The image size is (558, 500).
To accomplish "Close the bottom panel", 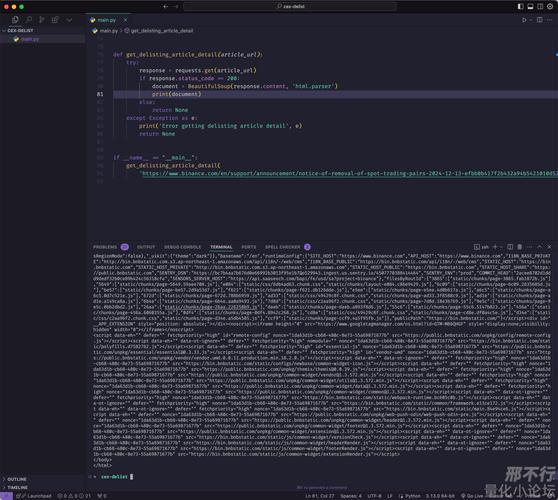I will point(549,247).
